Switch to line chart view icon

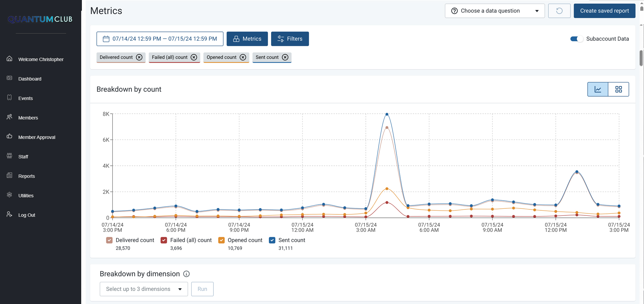pos(598,89)
